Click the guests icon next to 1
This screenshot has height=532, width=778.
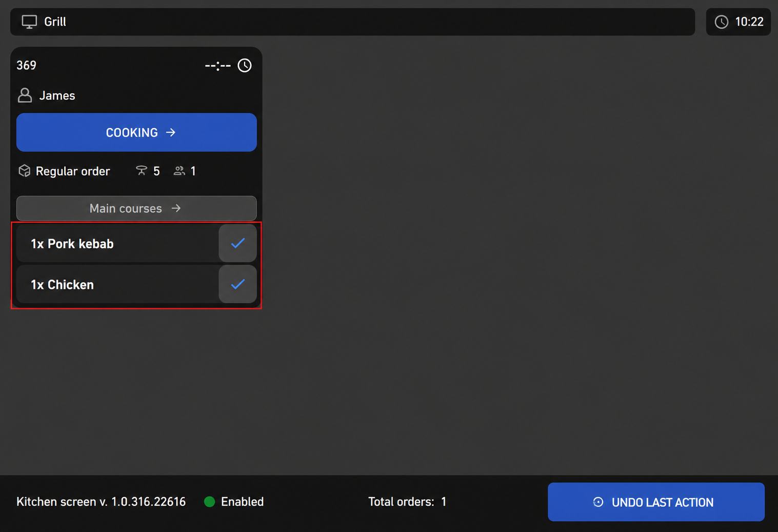pyautogui.click(x=179, y=171)
